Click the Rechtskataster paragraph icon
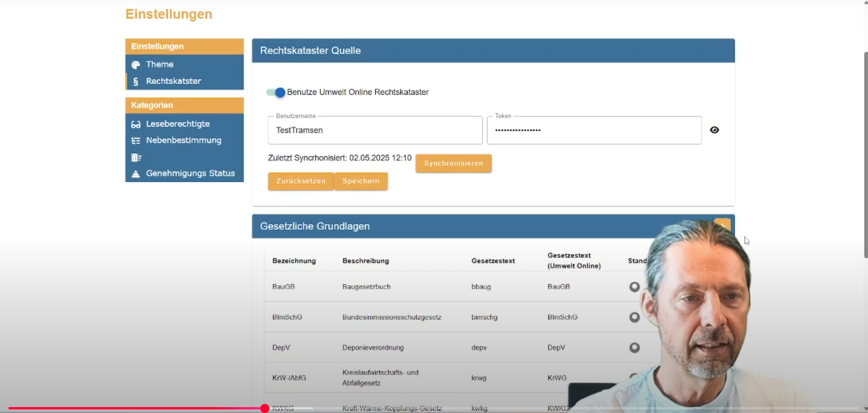This screenshot has width=868, height=413. [135, 82]
